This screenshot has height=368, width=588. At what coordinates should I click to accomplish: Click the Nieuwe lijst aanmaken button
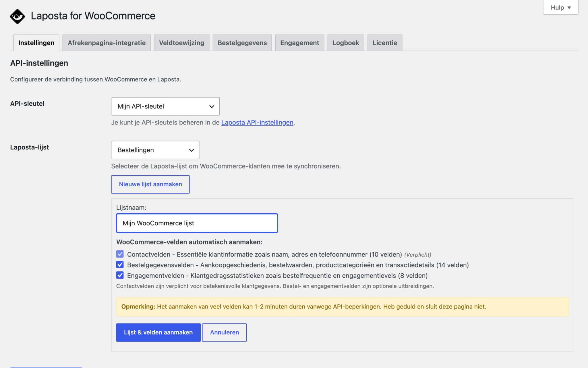[150, 184]
